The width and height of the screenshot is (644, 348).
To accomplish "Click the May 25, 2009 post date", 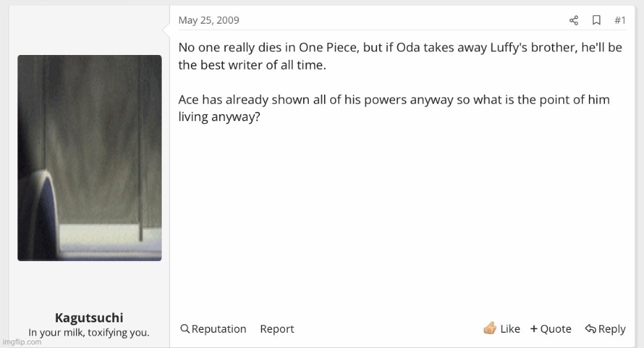I will [x=208, y=20].
